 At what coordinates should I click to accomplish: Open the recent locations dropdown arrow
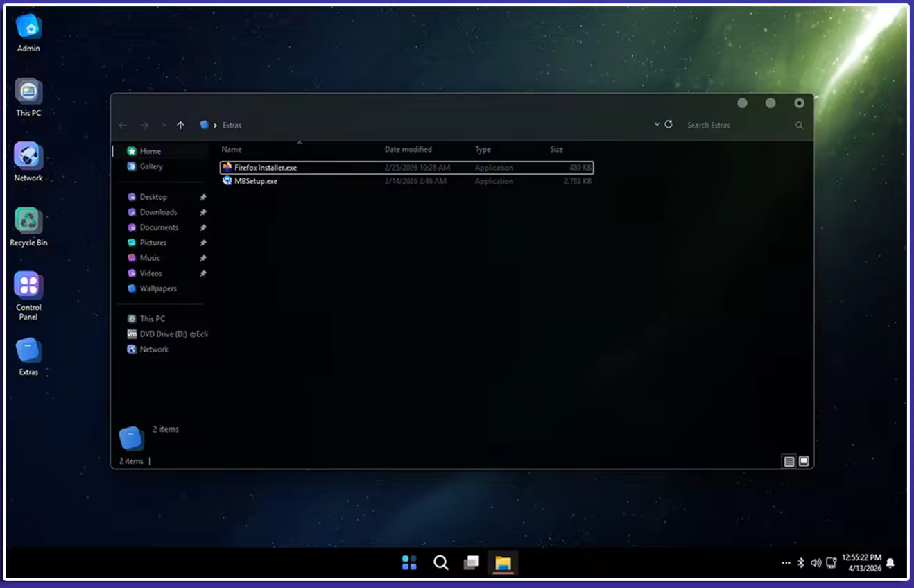[164, 126]
